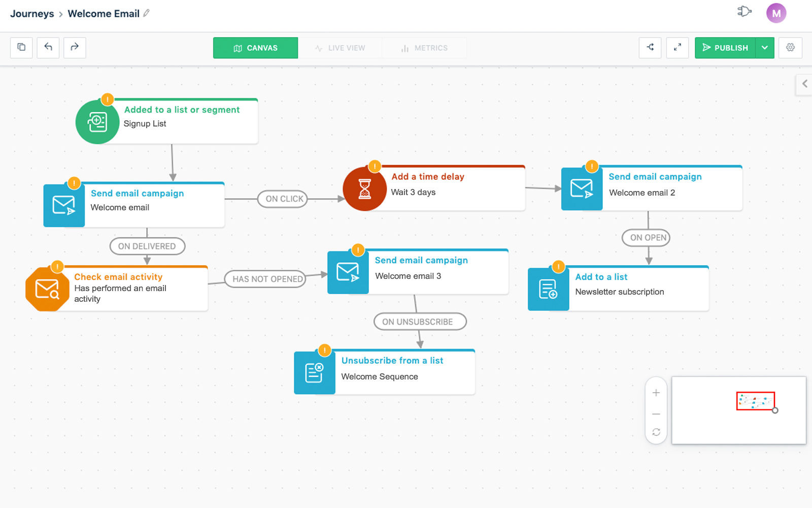Click the 'Welcome email 3' text

(x=408, y=276)
